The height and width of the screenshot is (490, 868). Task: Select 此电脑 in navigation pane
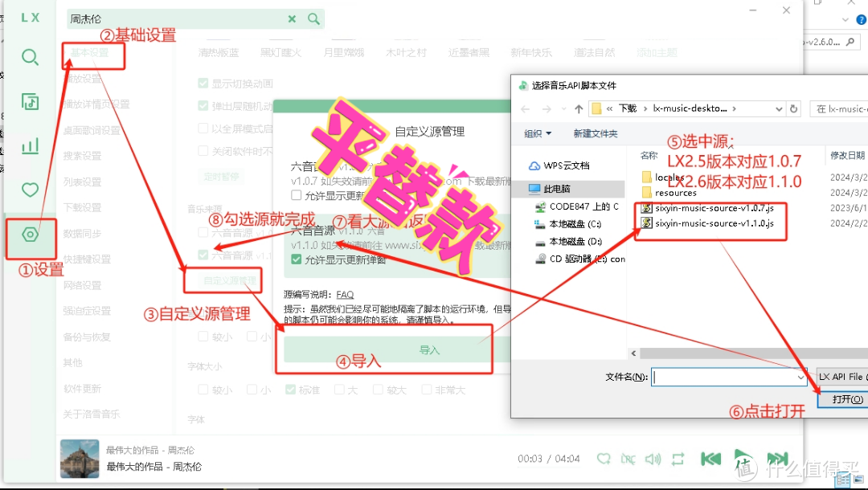(568, 189)
